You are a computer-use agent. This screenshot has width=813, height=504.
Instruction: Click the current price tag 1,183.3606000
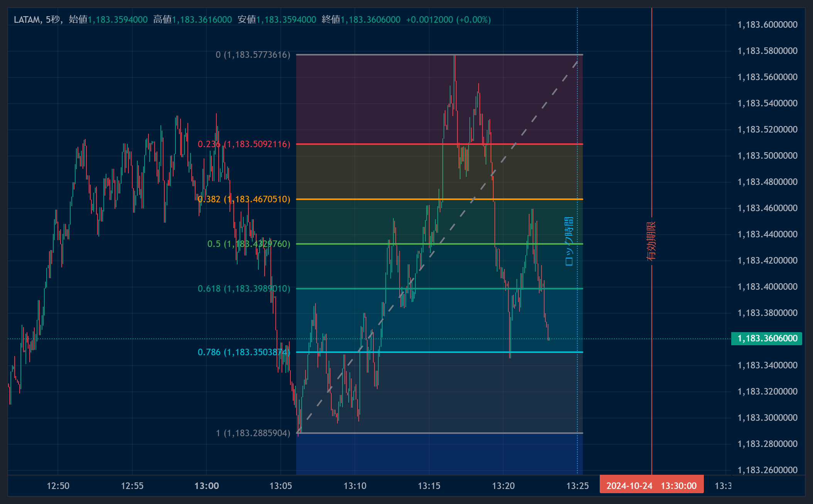click(767, 338)
